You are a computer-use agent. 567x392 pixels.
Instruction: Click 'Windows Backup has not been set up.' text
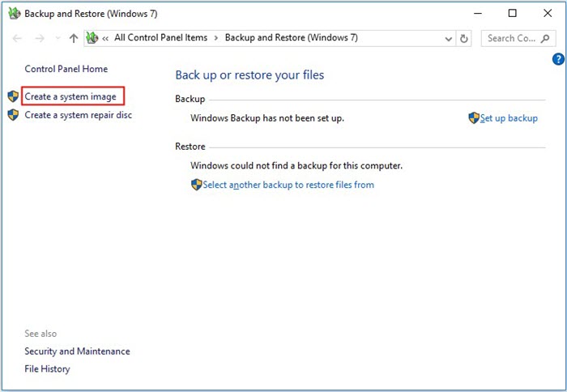tap(267, 118)
